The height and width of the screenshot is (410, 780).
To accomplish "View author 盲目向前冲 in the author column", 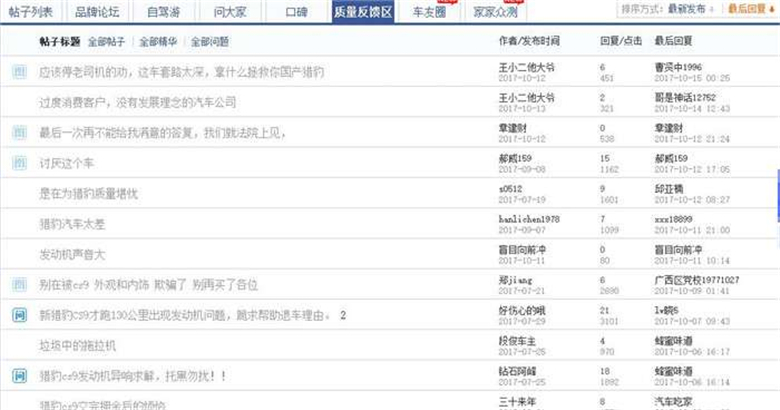I will pyautogui.click(x=522, y=249).
